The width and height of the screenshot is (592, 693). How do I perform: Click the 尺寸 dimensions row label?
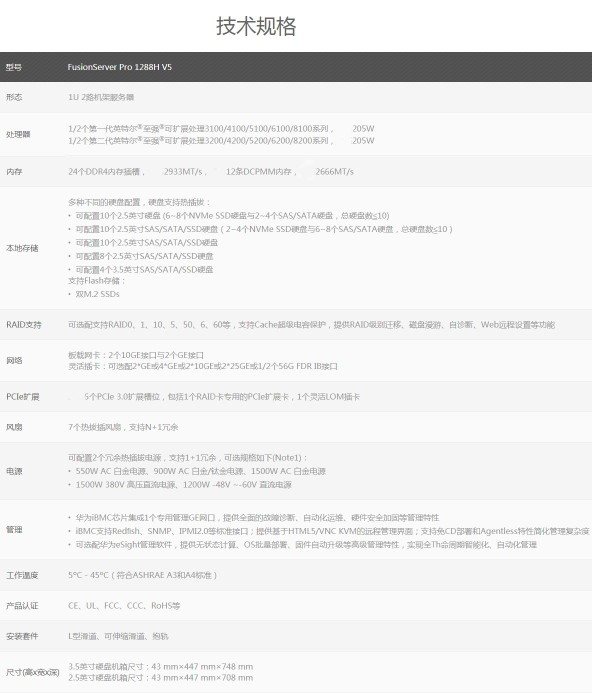(32, 672)
